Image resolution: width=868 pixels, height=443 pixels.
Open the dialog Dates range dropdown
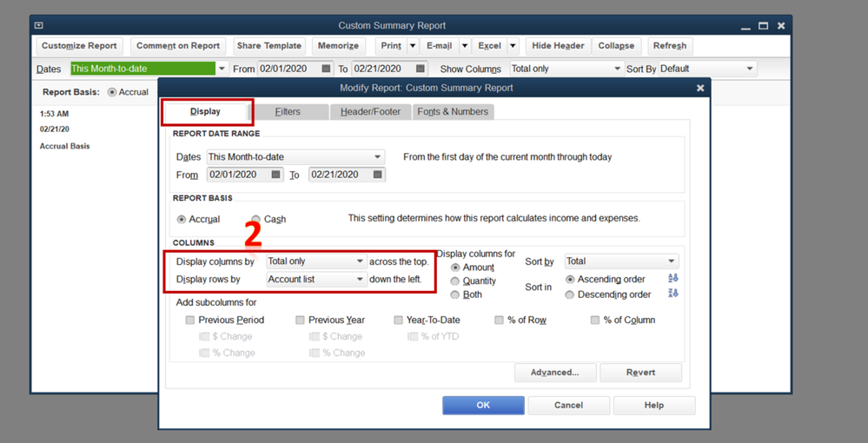[295, 157]
